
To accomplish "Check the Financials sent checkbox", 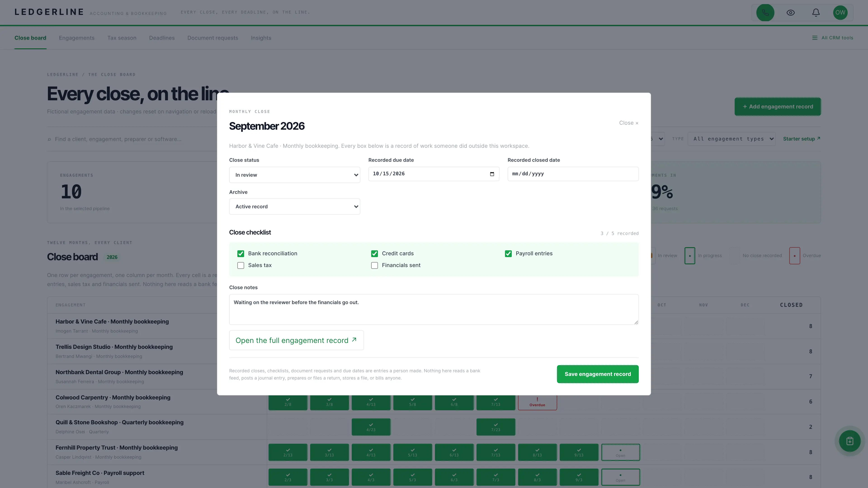I will (374, 265).
